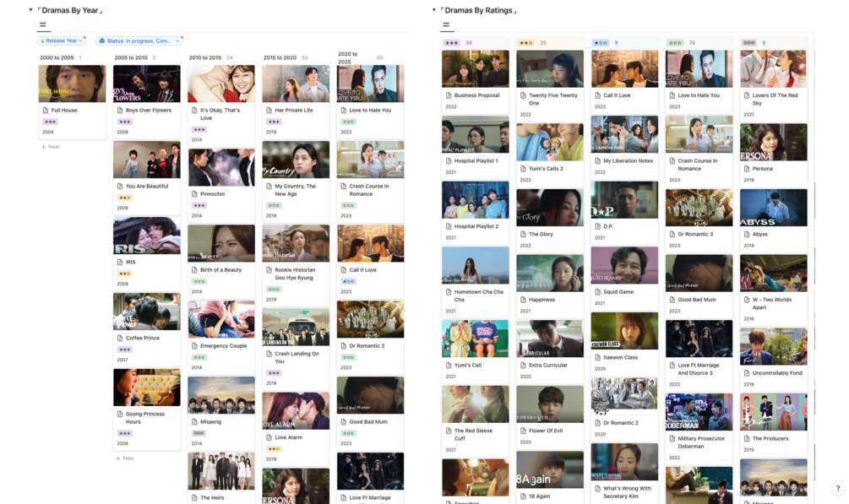The width and height of the screenshot is (849, 504).
Task: Click page icon beside Love Alarm
Action: pyautogui.click(x=269, y=437)
